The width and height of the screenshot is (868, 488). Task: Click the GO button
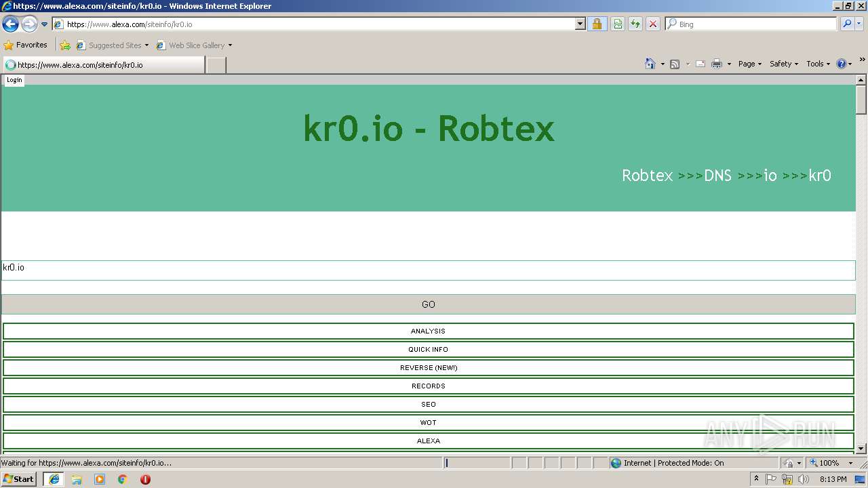coord(429,304)
